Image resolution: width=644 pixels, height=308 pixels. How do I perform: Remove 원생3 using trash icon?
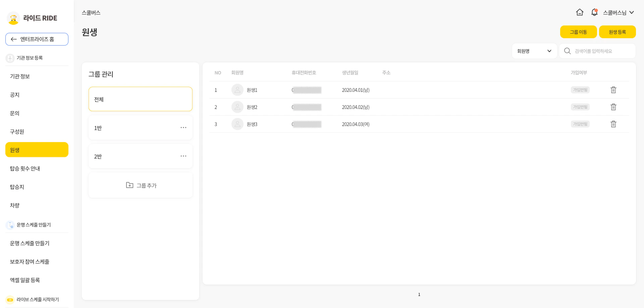pyautogui.click(x=613, y=124)
